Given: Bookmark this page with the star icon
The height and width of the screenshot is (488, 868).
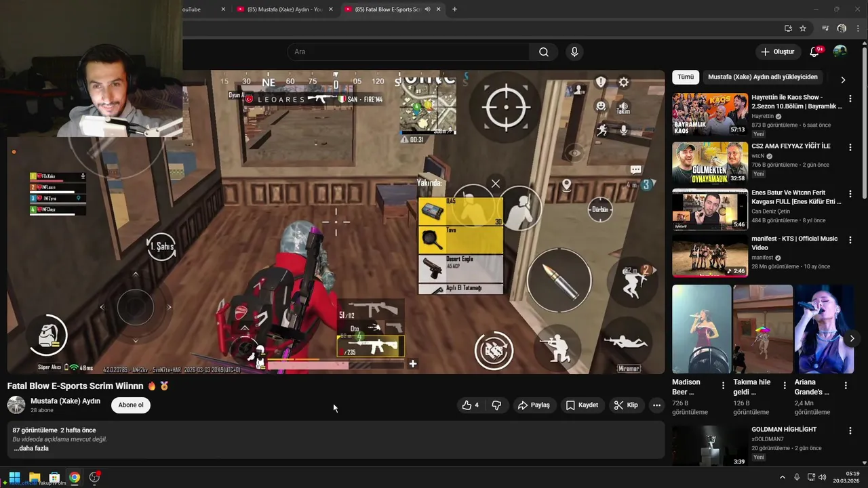Looking at the screenshot, I should pos(803,28).
